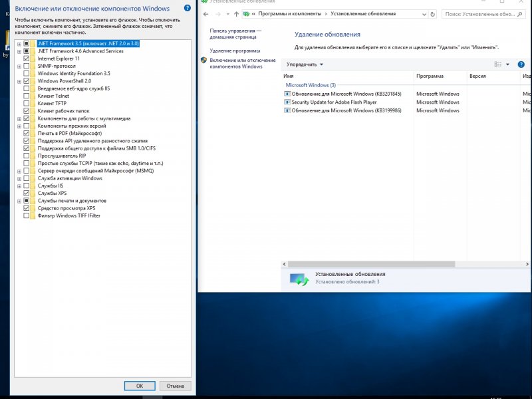Go forward in the Installed Updates window
Viewport: 532px width, 399px height.
tap(218, 14)
